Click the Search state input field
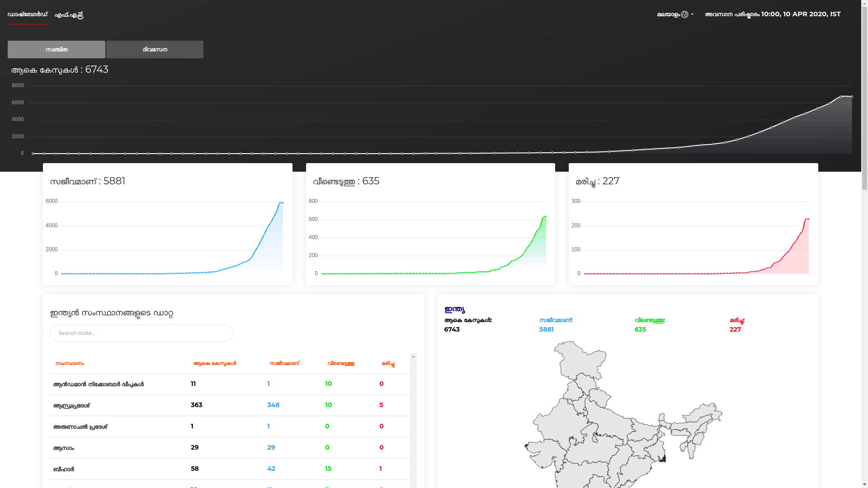 (141, 333)
